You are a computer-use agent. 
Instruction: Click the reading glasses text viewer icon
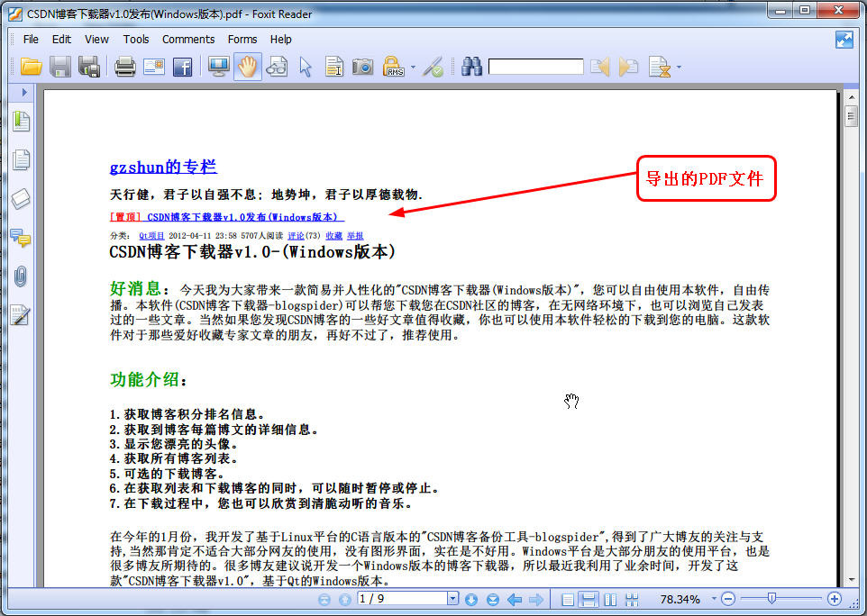click(277, 67)
